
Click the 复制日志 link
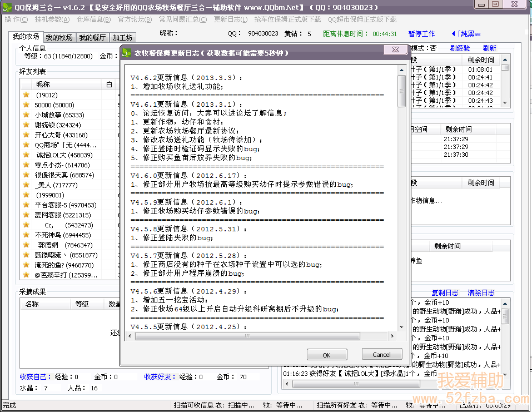pyautogui.click(x=445, y=292)
